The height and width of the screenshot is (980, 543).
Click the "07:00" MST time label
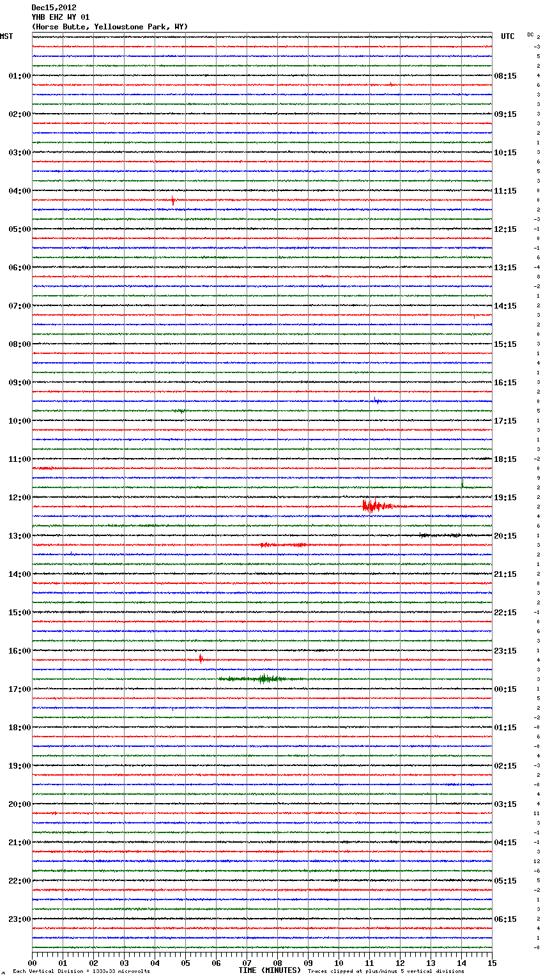(x=20, y=306)
